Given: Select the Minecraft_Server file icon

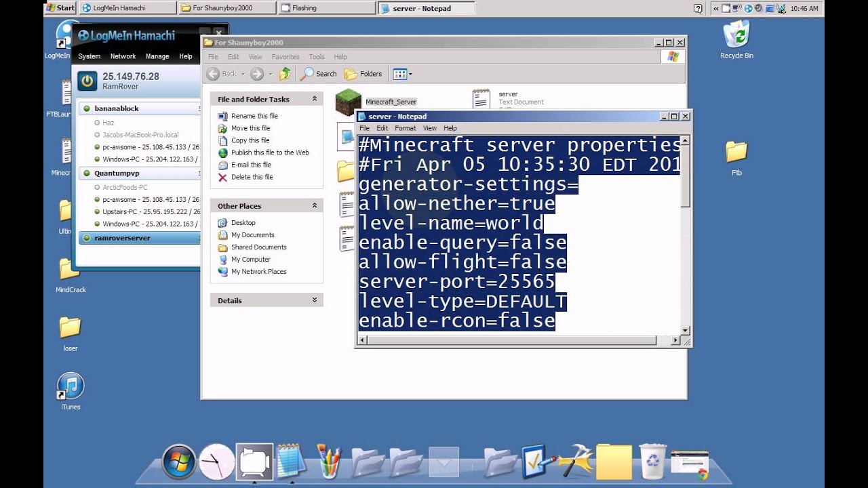Looking at the screenshot, I should pyautogui.click(x=349, y=101).
